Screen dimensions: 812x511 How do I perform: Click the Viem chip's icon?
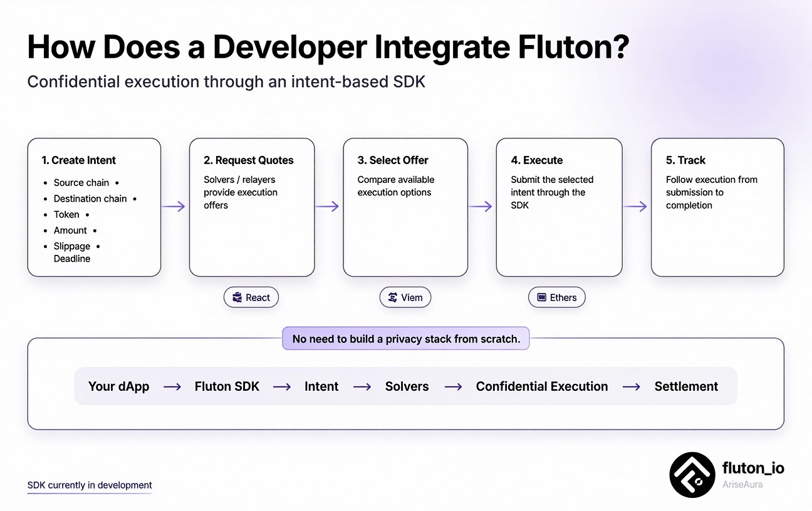pos(393,297)
